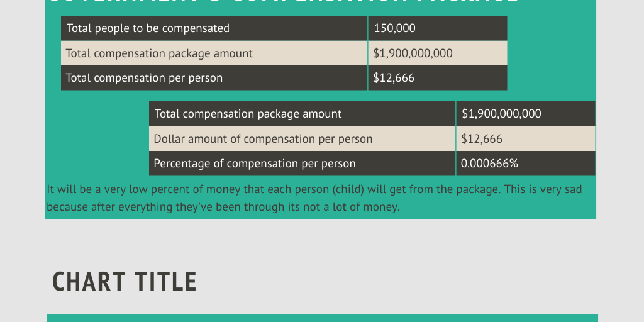644x322 pixels.
Task: Select the "CHART TITLE" heading
Action: pyautogui.click(x=125, y=282)
